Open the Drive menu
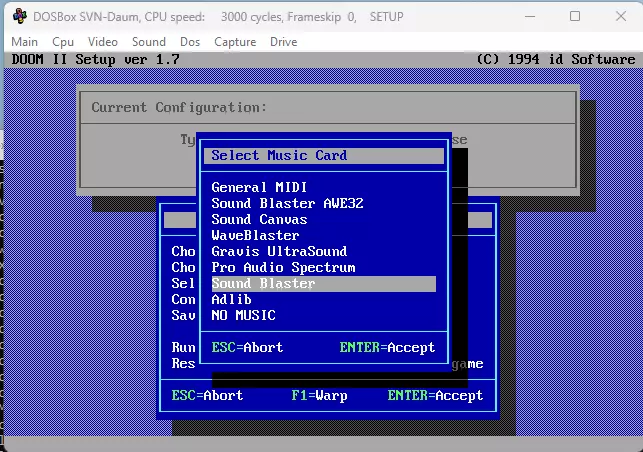 pyautogui.click(x=283, y=42)
